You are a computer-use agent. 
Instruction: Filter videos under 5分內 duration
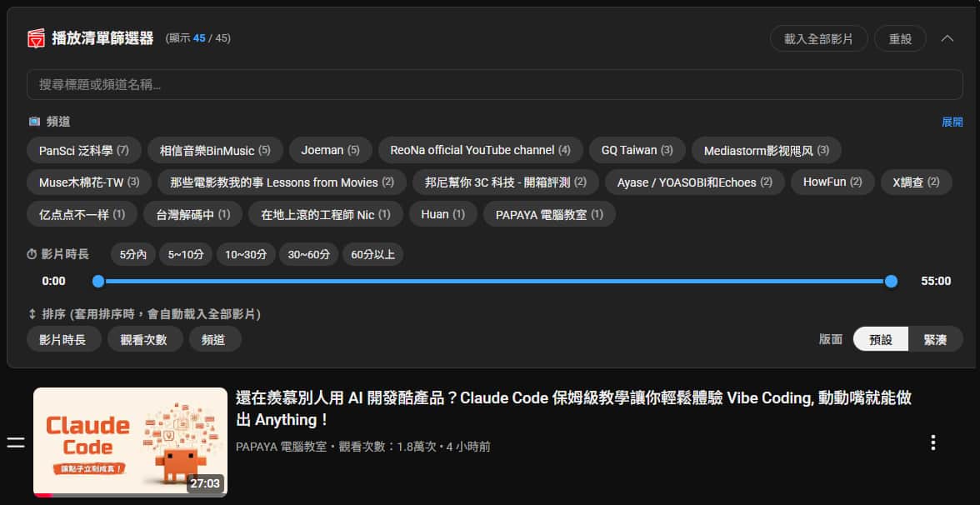[x=132, y=255]
